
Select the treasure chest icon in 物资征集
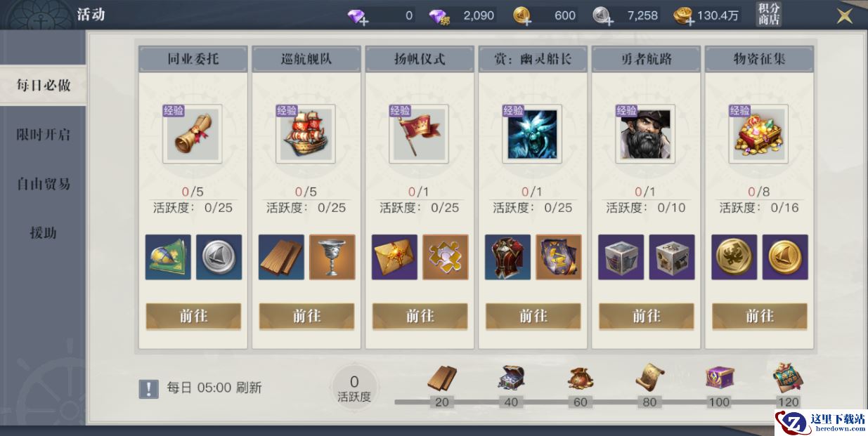pyautogui.click(x=758, y=134)
